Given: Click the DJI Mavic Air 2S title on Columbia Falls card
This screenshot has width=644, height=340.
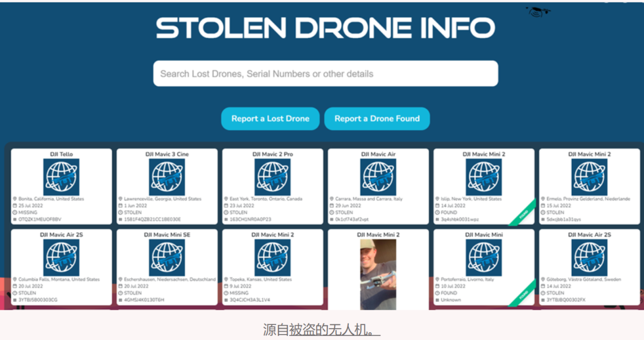Looking at the screenshot, I should point(61,234).
